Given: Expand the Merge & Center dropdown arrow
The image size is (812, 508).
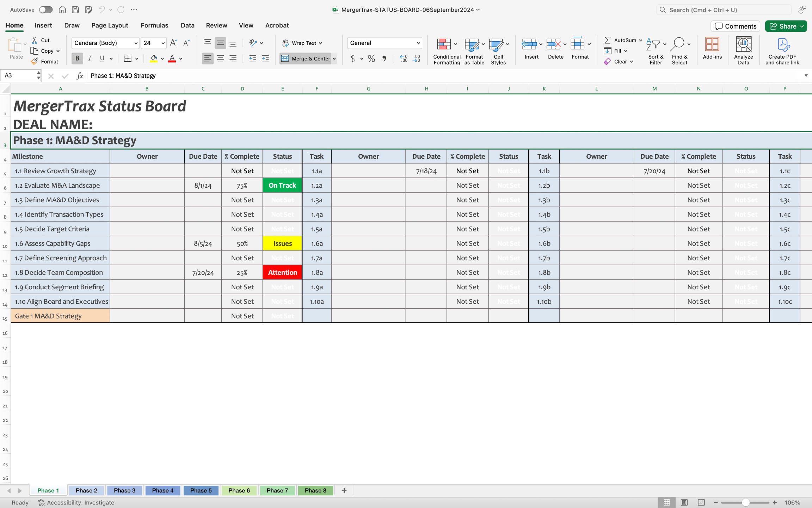Looking at the screenshot, I should click(x=334, y=59).
